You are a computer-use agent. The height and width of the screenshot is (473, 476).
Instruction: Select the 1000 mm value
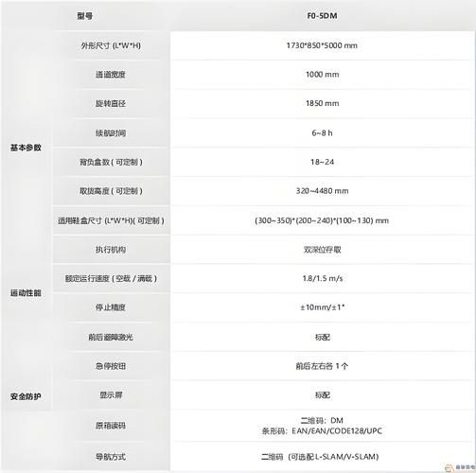click(x=322, y=75)
